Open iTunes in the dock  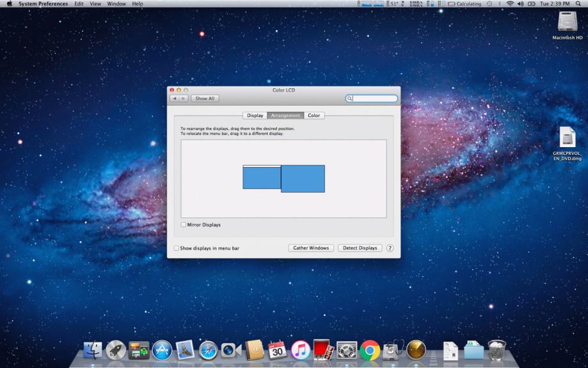tap(300, 350)
